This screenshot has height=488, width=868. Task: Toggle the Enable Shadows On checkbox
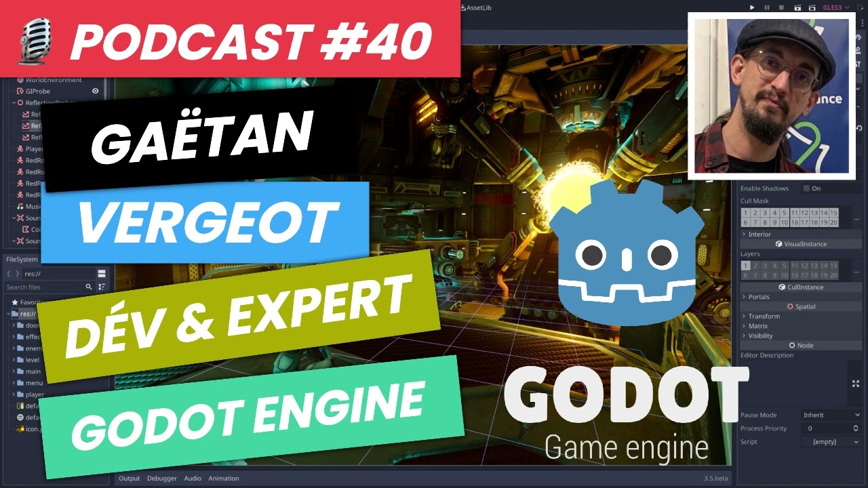point(807,188)
